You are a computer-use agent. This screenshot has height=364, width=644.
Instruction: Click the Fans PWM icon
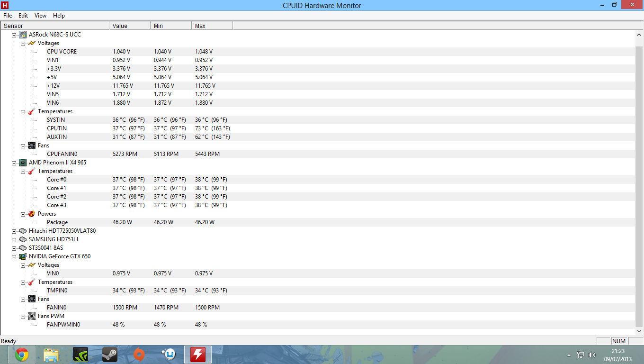(x=32, y=316)
